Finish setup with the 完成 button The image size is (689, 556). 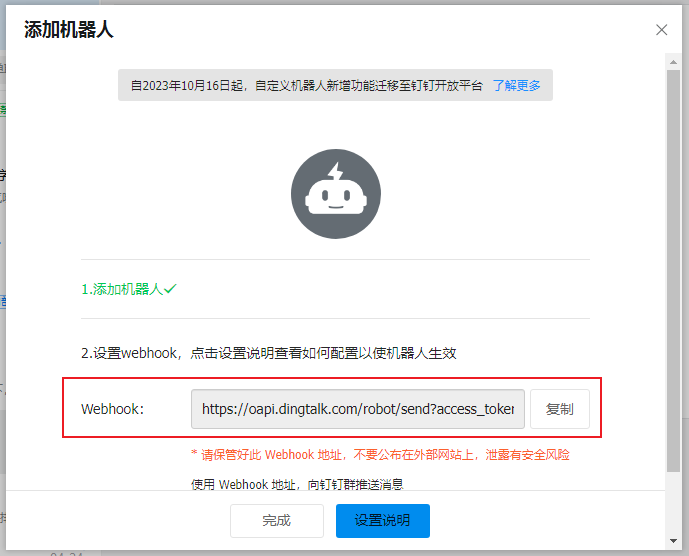277,521
